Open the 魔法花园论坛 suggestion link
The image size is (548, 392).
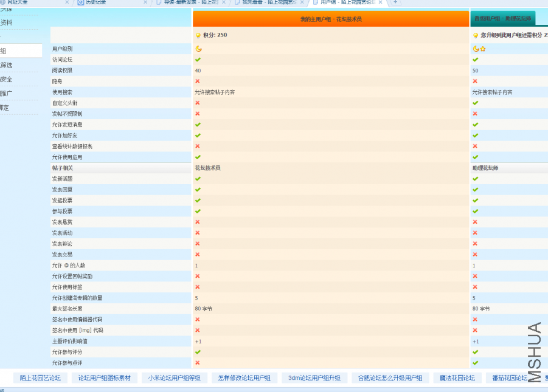click(x=457, y=378)
